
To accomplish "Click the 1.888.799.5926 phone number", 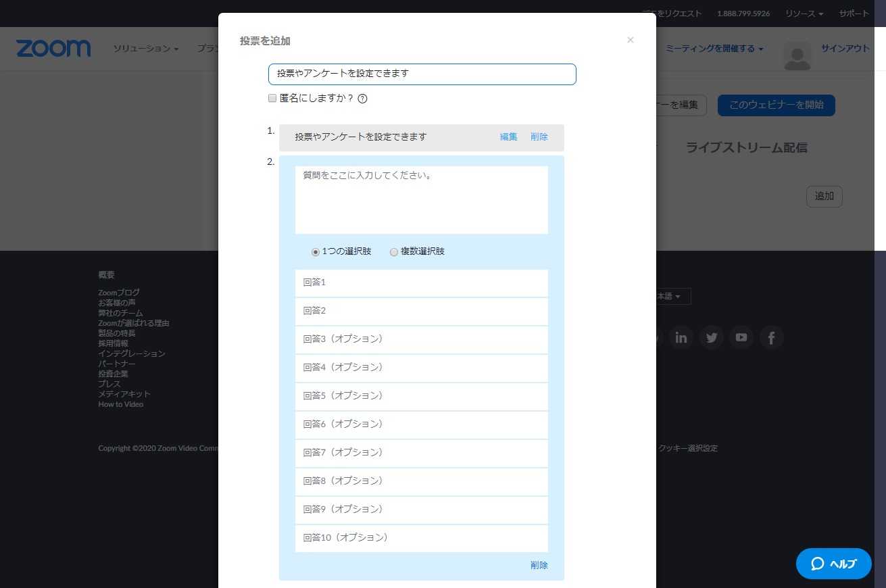I will tap(743, 14).
